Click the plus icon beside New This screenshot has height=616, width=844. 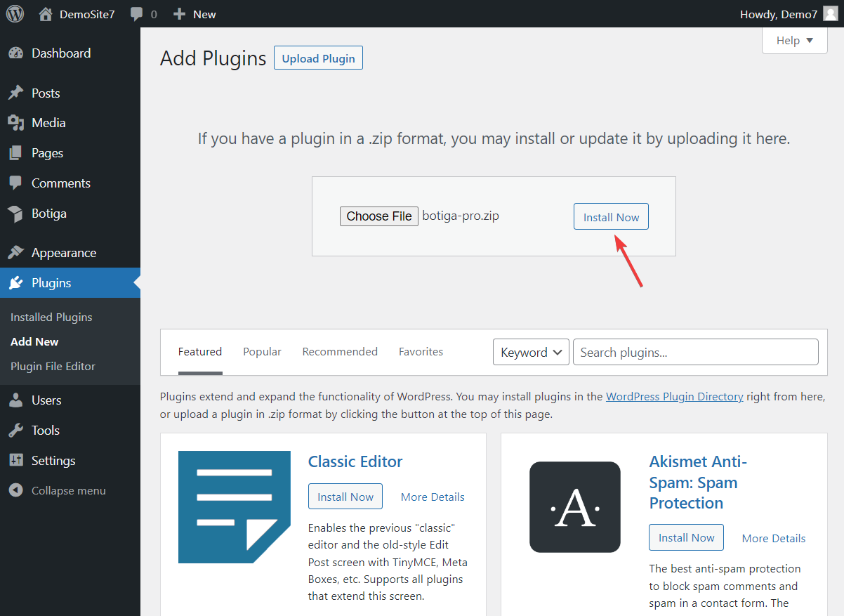pos(180,14)
